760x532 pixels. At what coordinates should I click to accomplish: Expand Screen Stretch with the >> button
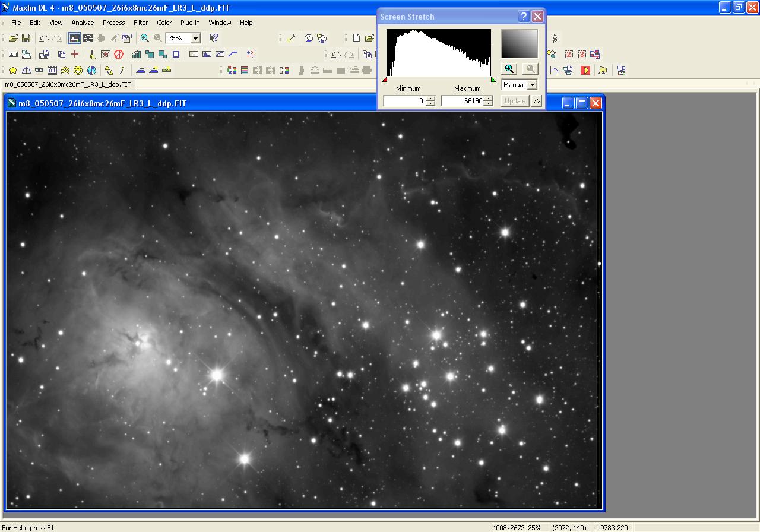(x=537, y=101)
